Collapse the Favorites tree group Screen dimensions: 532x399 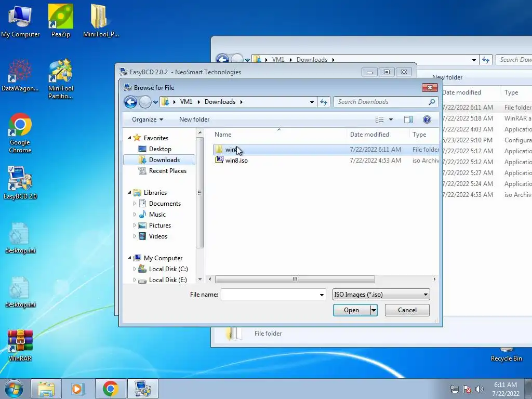[x=129, y=138]
